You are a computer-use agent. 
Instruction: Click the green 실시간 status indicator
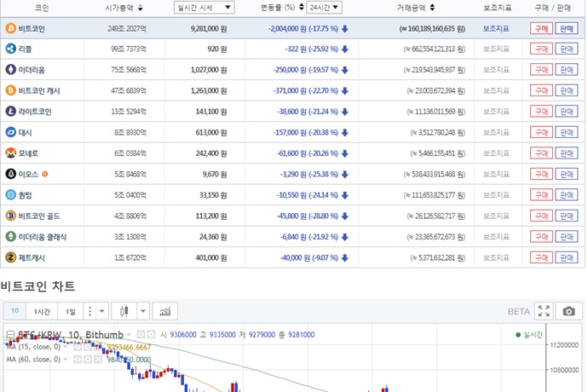tap(528, 335)
